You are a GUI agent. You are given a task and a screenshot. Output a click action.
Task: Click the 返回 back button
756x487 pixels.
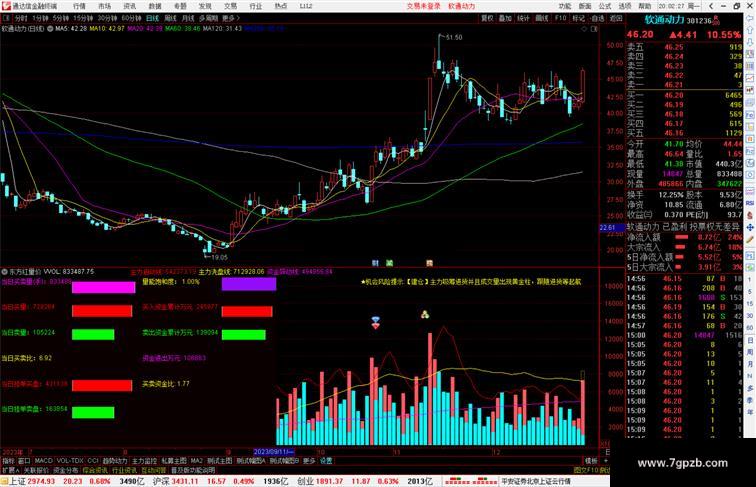616,18
